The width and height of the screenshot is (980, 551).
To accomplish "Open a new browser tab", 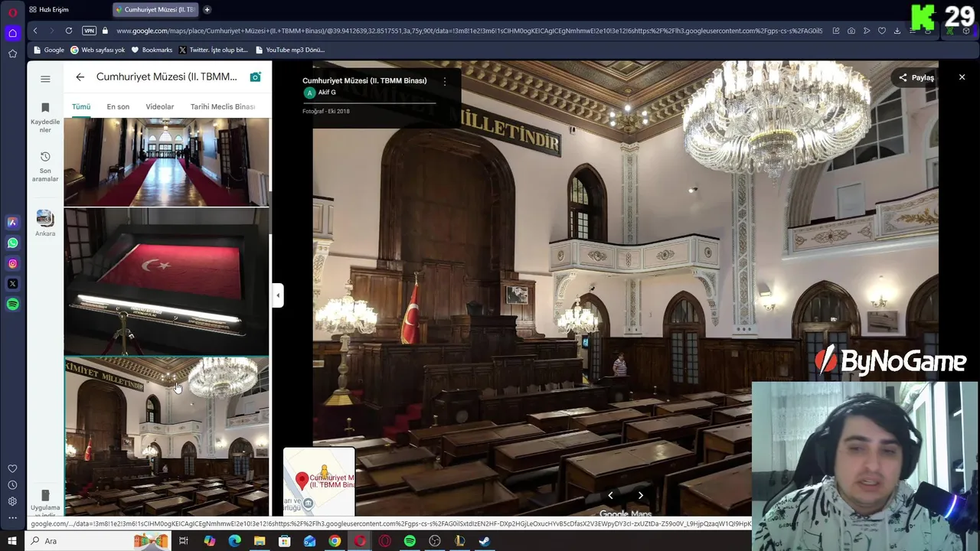I will [x=207, y=10].
